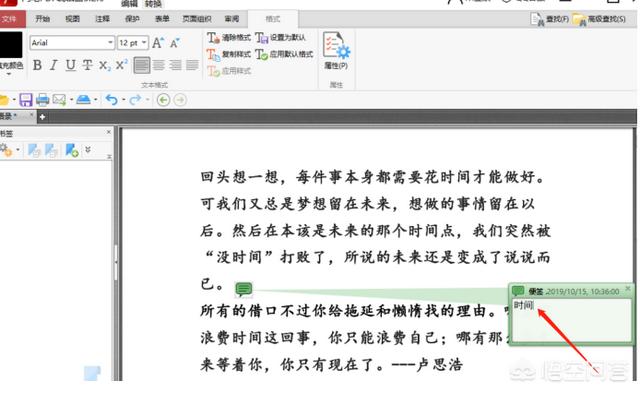
Task: Toggle Italic text formatting
Action: pyautogui.click(x=53, y=65)
